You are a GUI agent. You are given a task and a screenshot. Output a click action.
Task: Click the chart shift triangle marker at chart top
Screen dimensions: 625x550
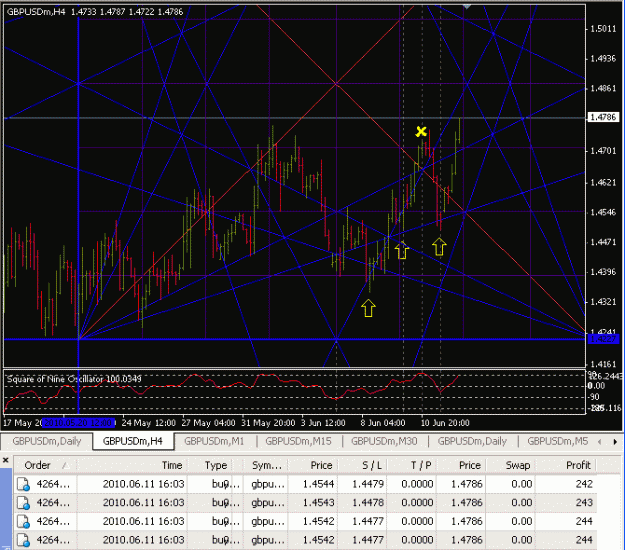[466, 6]
